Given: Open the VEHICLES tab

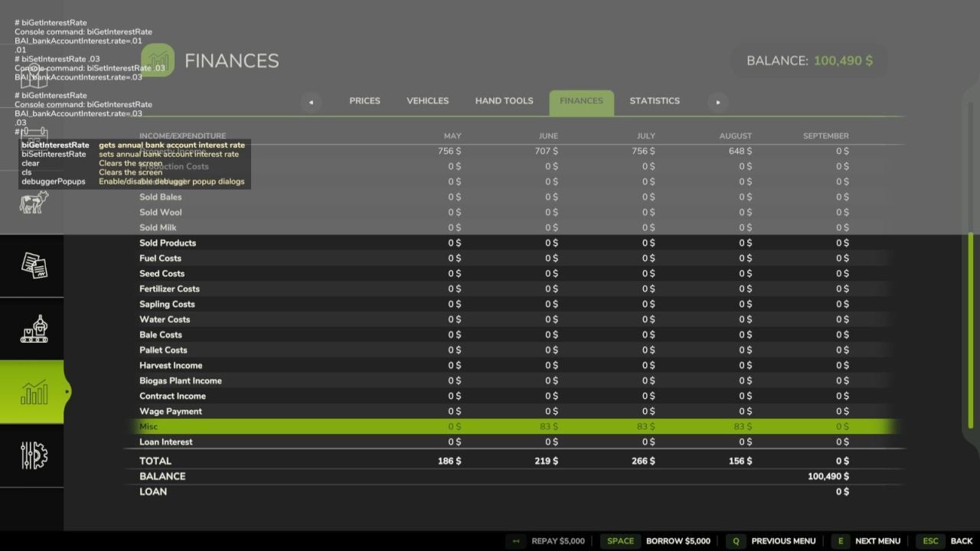Looking at the screenshot, I should 427,100.
